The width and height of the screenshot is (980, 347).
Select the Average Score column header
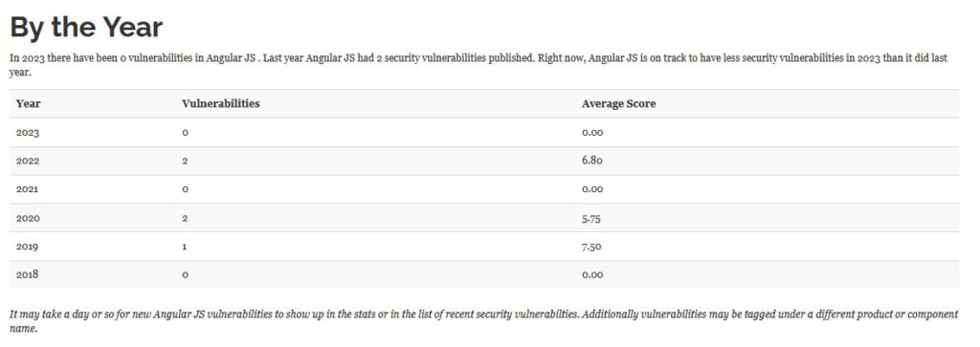tap(618, 103)
